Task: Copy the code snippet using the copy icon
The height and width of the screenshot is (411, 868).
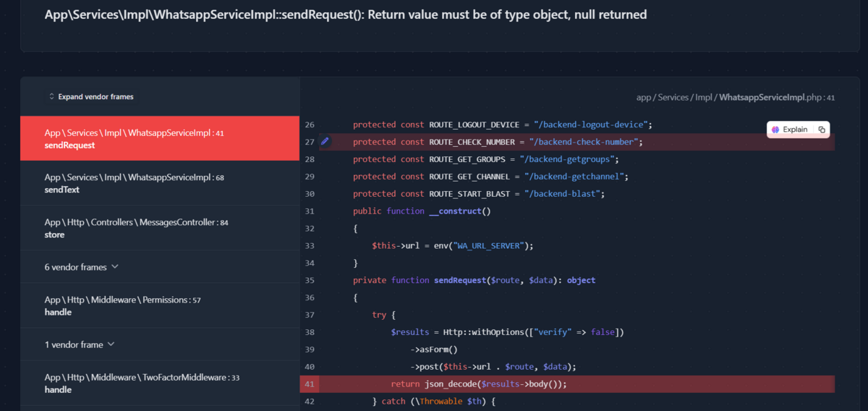Action: tap(822, 130)
